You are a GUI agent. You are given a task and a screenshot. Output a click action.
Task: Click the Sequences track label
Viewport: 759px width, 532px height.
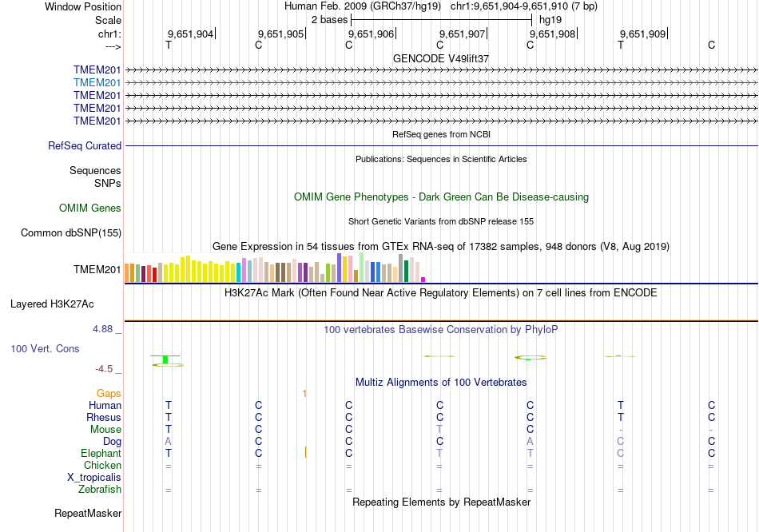click(95, 170)
